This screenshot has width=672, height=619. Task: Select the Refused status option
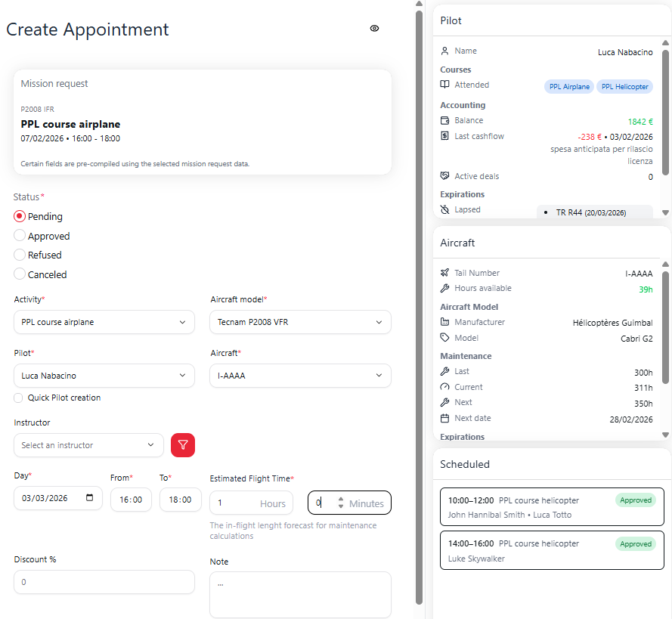click(x=20, y=255)
